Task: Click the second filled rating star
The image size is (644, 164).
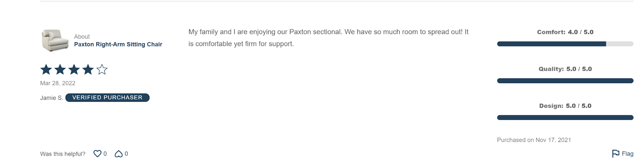Action: click(60, 70)
